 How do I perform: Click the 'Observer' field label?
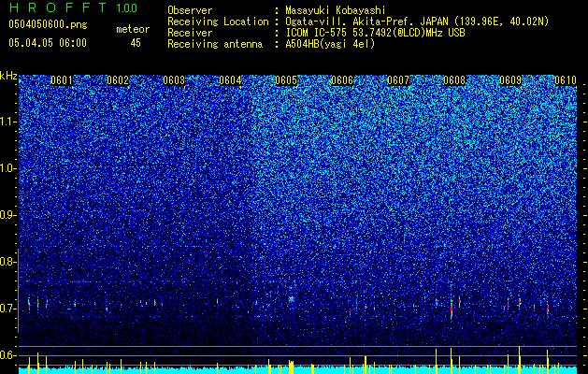coord(190,10)
